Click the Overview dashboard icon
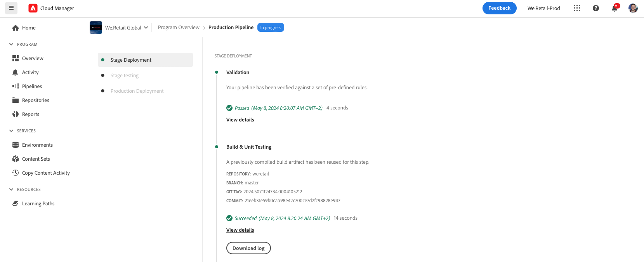 tap(16, 58)
